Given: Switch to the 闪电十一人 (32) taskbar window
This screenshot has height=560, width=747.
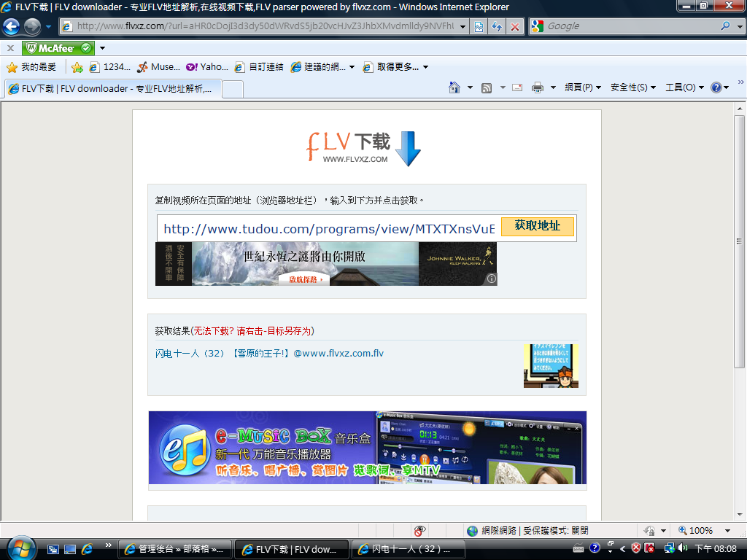Looking at the screenshot, I should (409, 549).
